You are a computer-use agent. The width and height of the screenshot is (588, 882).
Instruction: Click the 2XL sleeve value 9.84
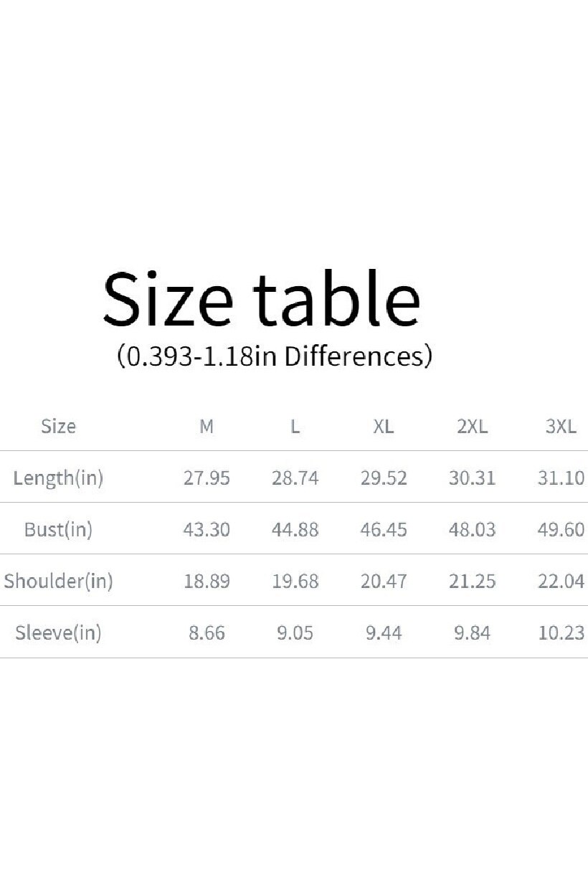[x=472, y=633]
